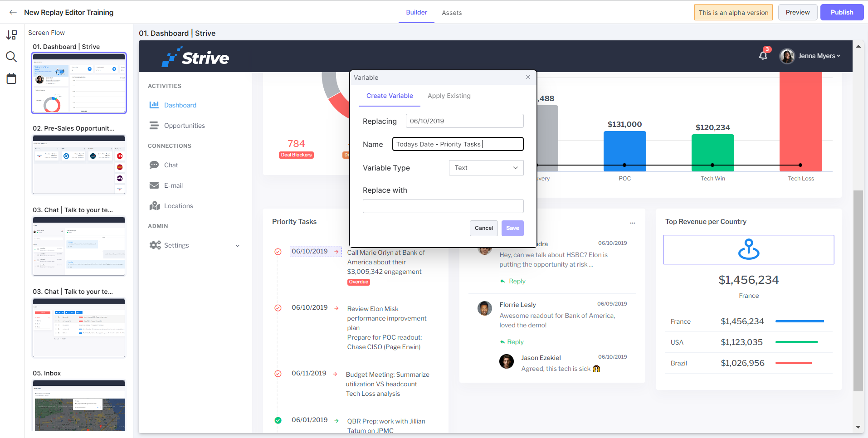Click the E-mail envelope icon
The image size is (868, 438).
(x=154, y=185)
